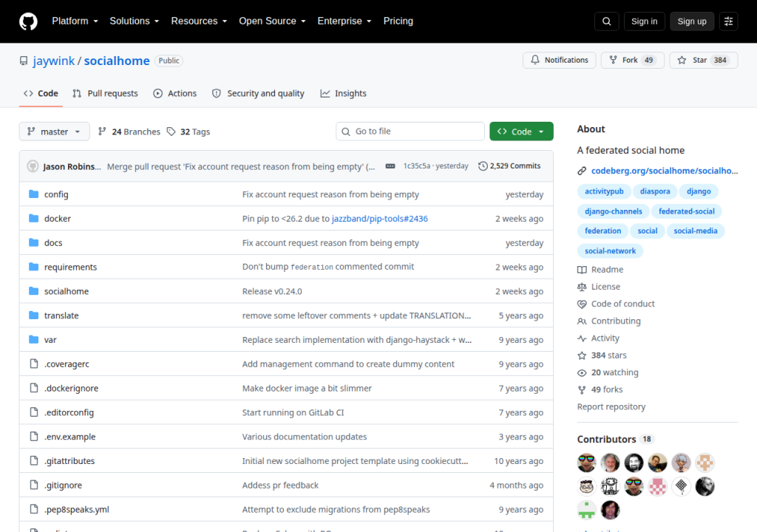Expand the Resources menu
The image size is (757, 532).
(x=199, y=21)
